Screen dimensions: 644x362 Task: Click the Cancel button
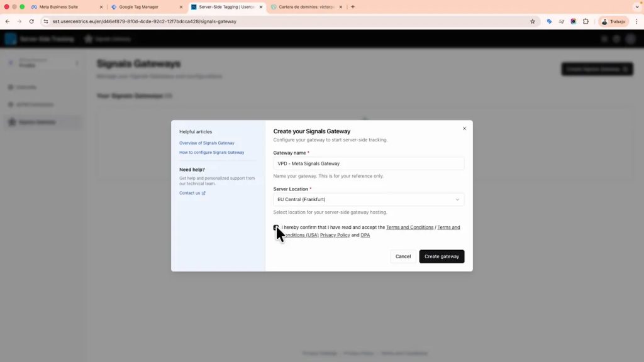[x=403, y=256]
